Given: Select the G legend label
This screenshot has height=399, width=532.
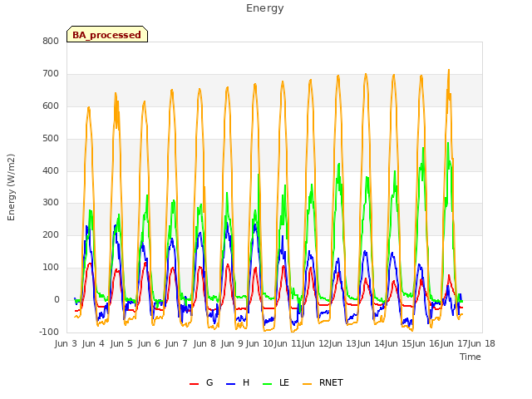Looking at the screenshot, I should tap(209, 382).
